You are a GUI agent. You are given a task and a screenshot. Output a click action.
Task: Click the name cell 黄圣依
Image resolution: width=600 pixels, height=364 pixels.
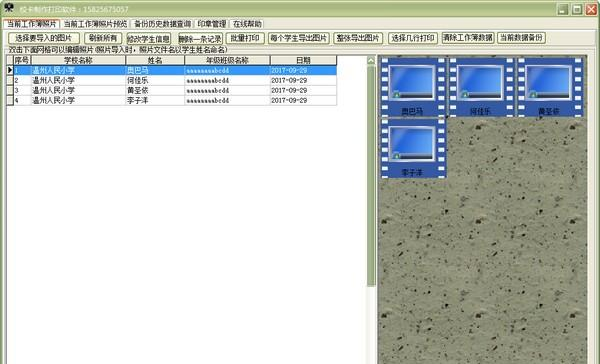(x=155, y=90)
